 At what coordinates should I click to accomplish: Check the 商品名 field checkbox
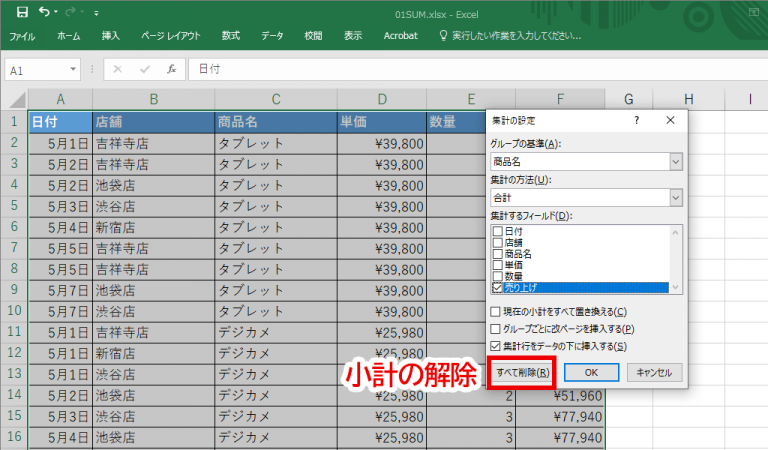498,254
